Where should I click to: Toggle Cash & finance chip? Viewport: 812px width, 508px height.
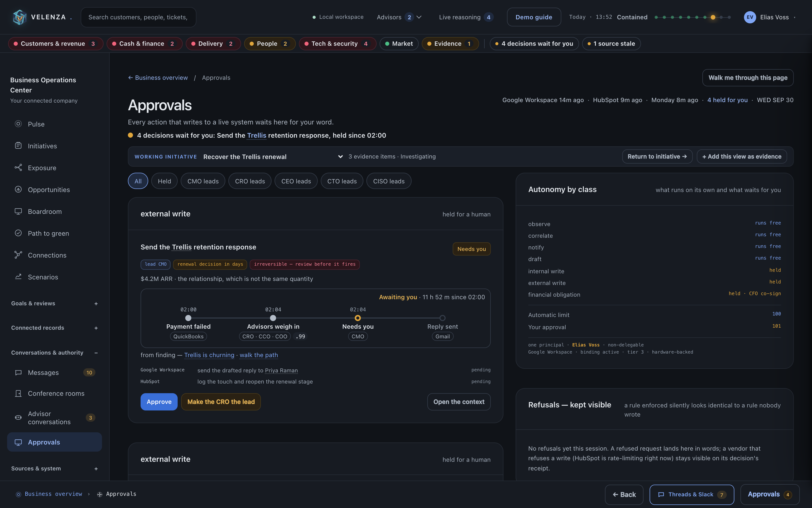coord(144,44)
